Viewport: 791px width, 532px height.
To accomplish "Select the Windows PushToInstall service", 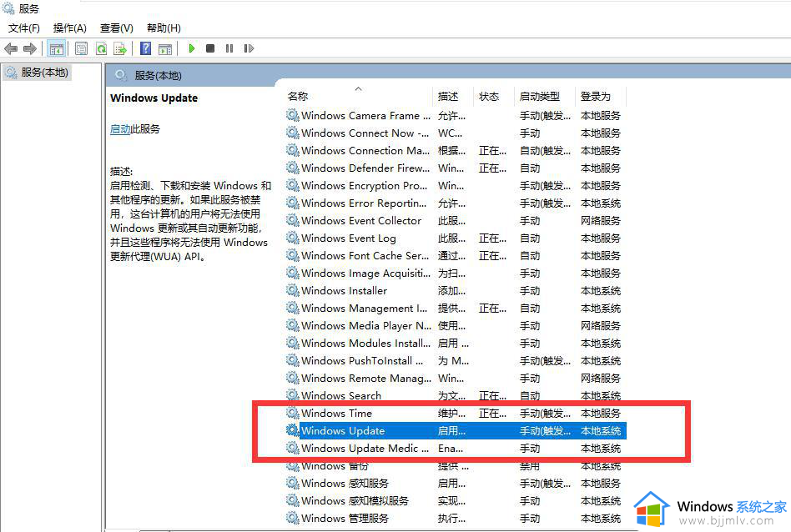I will pyautogui.click(x=363, y=361).
